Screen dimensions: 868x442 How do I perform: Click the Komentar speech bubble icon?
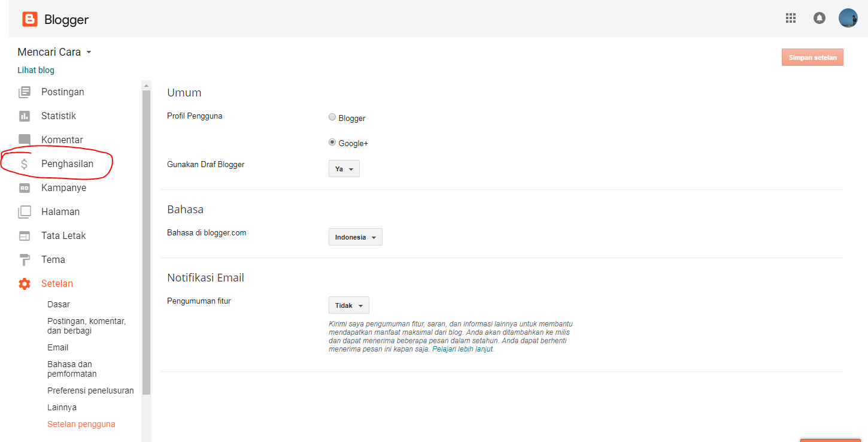tap(25, 140)
